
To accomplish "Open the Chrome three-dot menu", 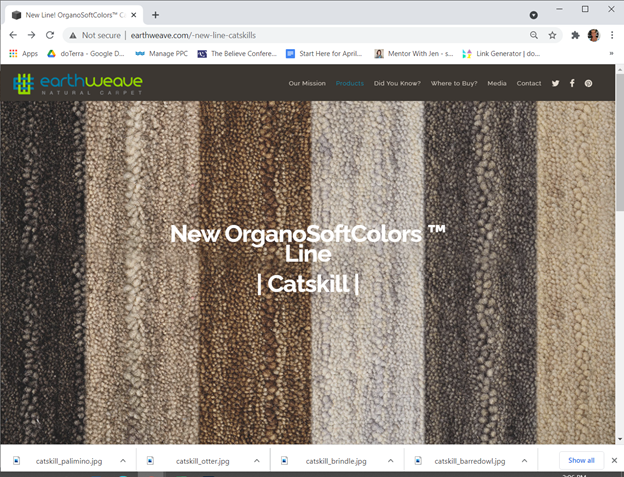I will click(x=612, y=35).
